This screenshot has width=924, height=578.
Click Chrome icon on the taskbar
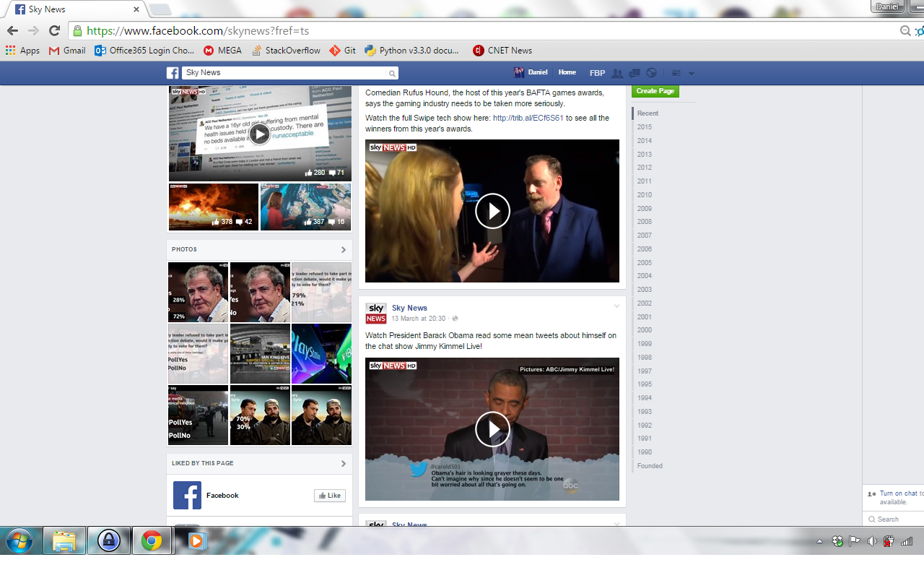(152, 540)
